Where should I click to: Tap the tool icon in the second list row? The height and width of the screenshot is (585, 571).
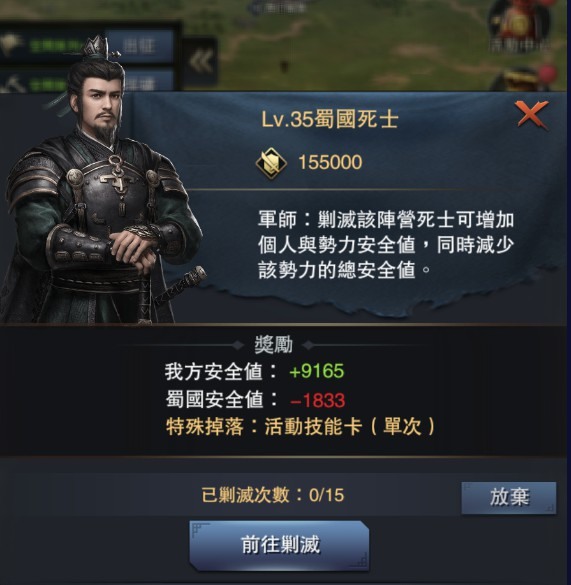coord(12,84)
